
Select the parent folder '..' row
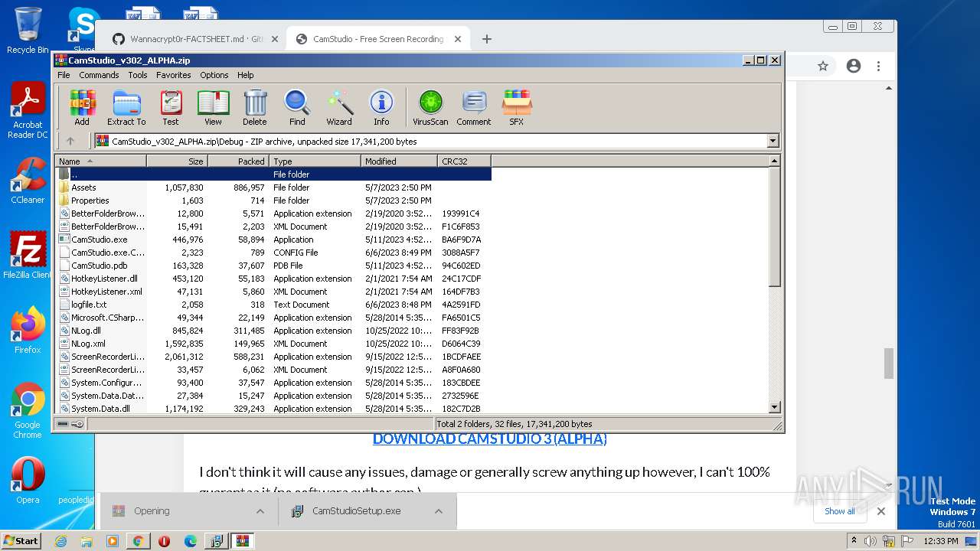click(x=273, y=174)
